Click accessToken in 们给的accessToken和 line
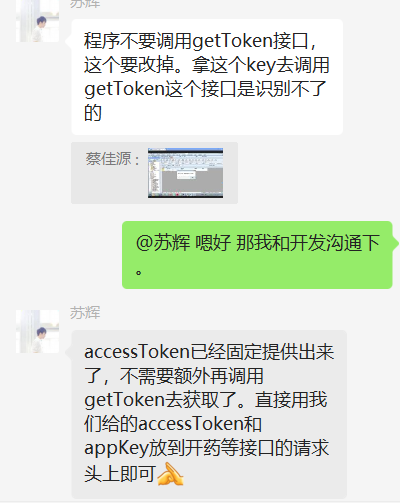400x503 pixels. pos(191,424)
